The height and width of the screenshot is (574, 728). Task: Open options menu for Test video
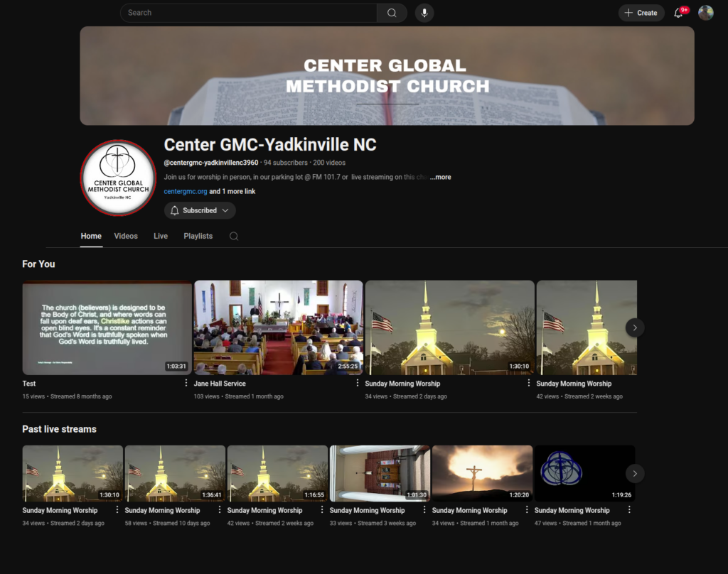click(186, 383)
